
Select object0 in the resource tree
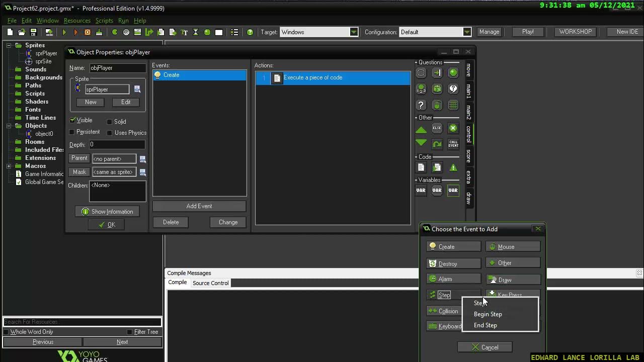(x=44, y=134)
